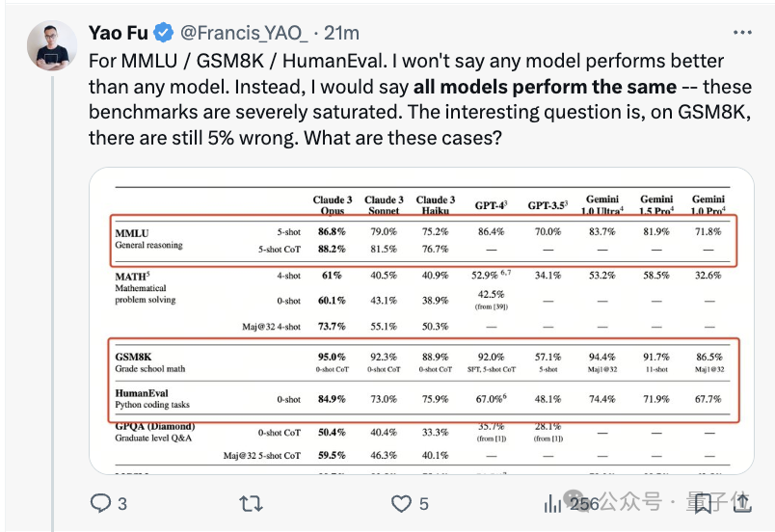Open Yao Fu's profile avatar photo
The height and width of the screenshot is (532, 775).
pyautogui.click(x=50, y=44)
